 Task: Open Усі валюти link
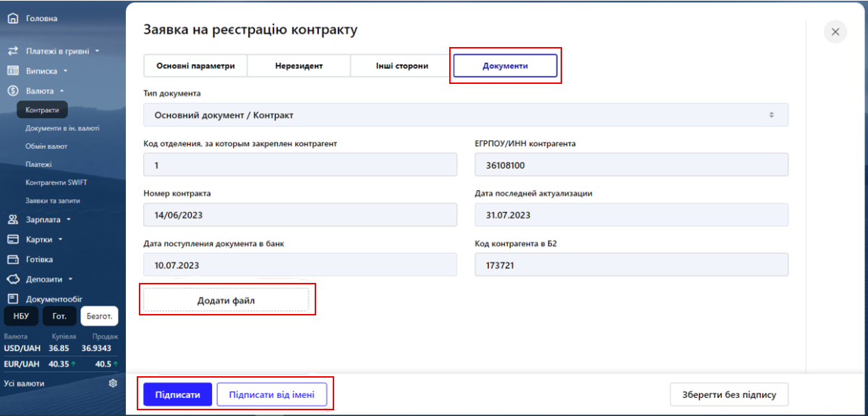pos(24,383)
